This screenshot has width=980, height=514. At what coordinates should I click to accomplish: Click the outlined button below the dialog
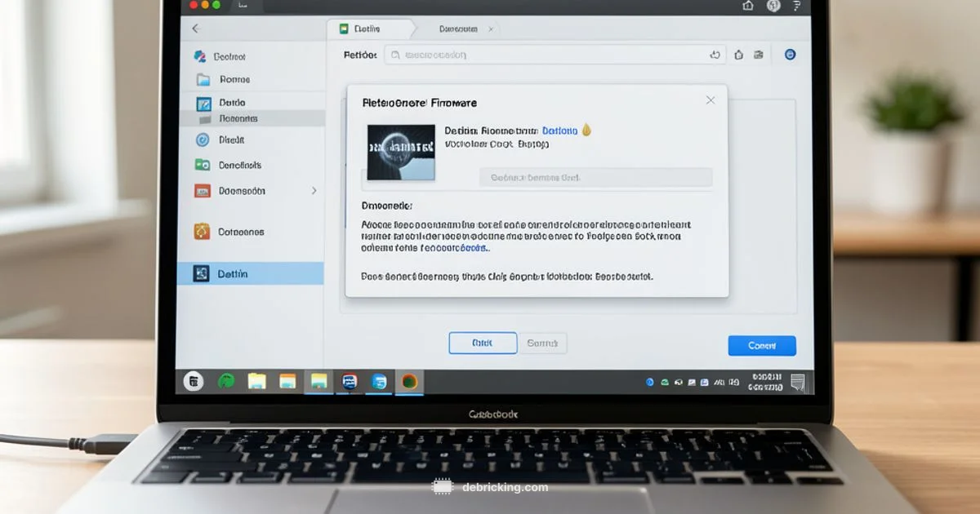click(x=483, y=343)
